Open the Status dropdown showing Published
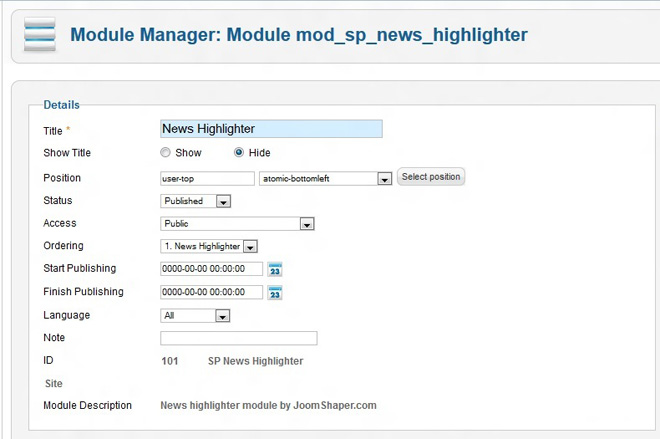660x439 pixels. [223, 201]
